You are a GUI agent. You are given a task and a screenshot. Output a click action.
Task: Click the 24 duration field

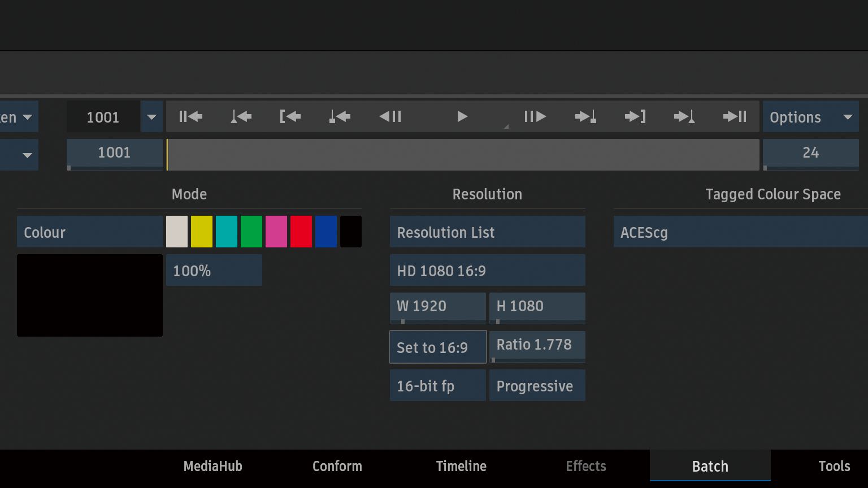pyautogui.click(x=811, y=154)
